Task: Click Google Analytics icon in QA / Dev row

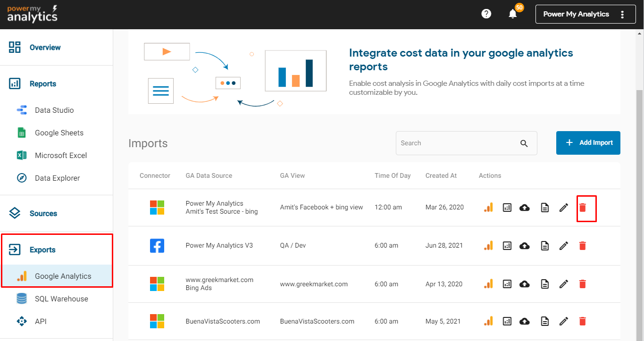Action: point(488,246)
